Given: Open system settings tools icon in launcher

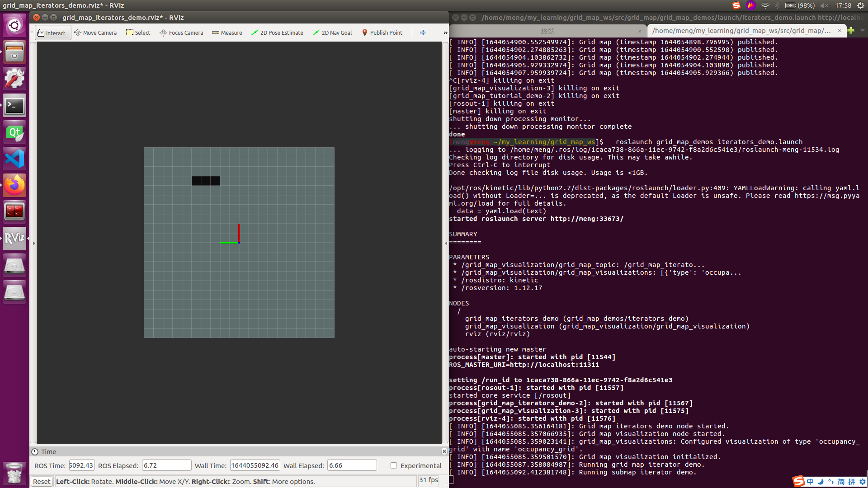Looking at the screenshot, I should [14, 79].
